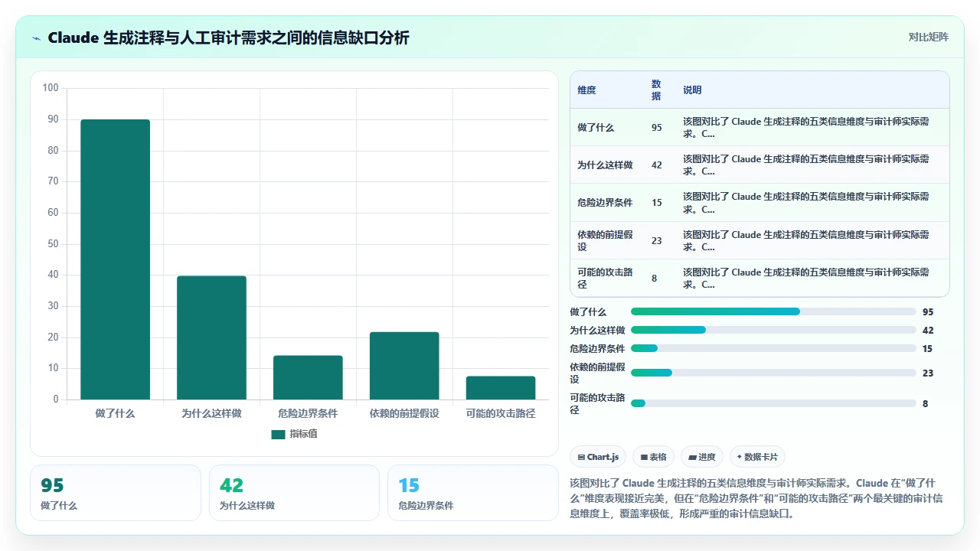980x551 pixels.
Task: Click the 对比矩阵 label in the header
Action: point(929,37)
